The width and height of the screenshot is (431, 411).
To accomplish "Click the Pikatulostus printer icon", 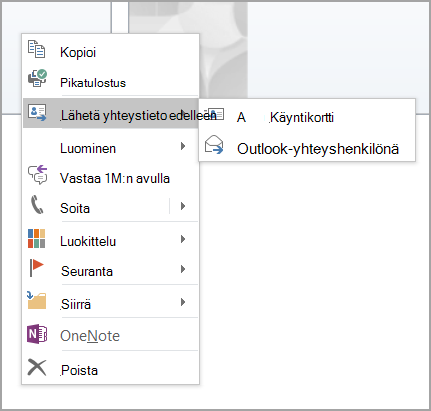I will [x=37, y=79].
